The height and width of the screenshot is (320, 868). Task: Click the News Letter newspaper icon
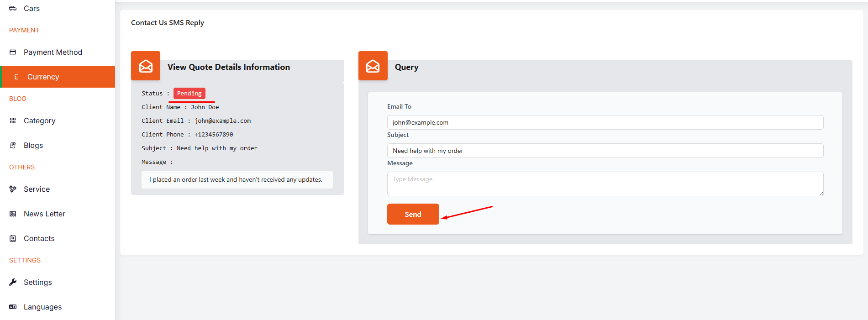tap(13, 214)
